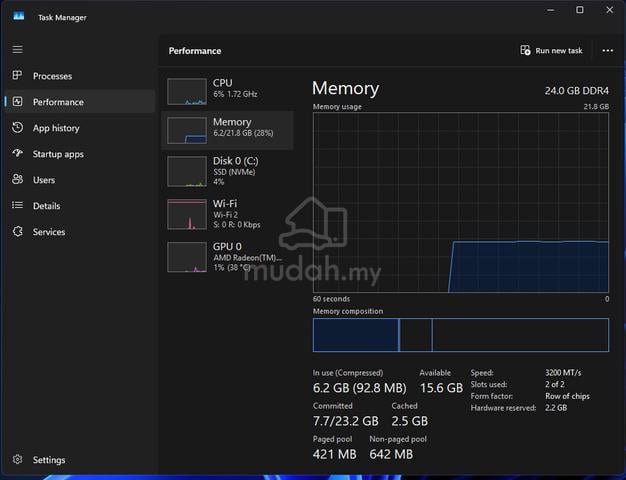Open the Users page label
This screenshot has width=626, height=480.
pos(44,180)
